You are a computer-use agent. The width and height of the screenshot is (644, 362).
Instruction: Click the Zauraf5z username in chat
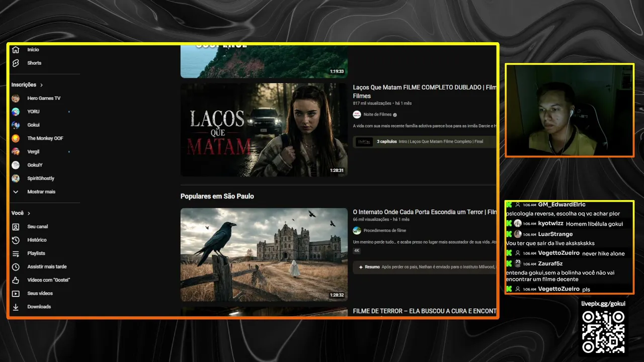pyautogui.click(x=550, y=263)
